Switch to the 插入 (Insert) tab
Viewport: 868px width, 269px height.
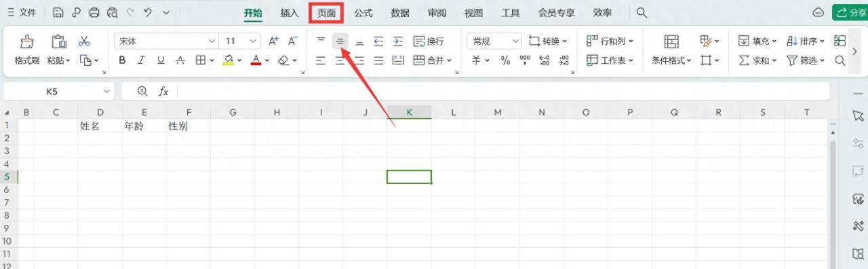pyautogui.click(x=290, y=13)
